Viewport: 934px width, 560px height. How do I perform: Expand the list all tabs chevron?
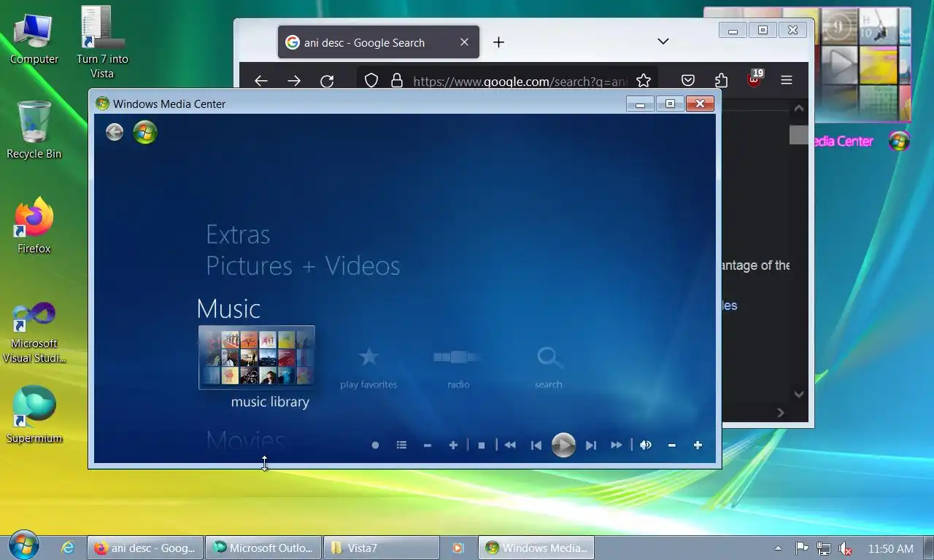(663, 42)
